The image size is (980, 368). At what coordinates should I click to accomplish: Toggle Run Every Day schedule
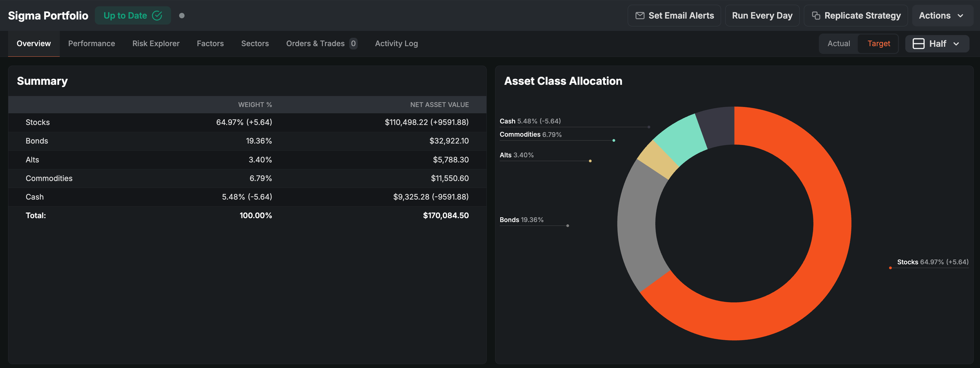(x=762, y=16)
